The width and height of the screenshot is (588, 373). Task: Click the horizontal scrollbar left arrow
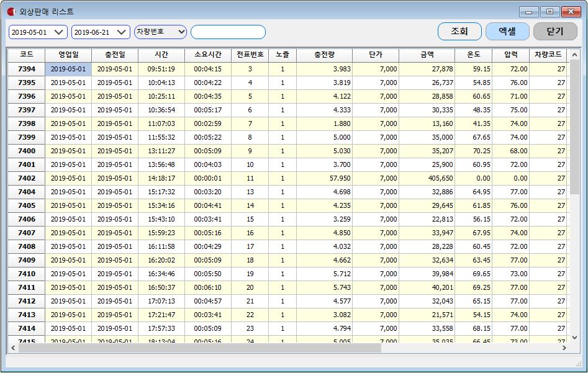(x=13, y=348)
